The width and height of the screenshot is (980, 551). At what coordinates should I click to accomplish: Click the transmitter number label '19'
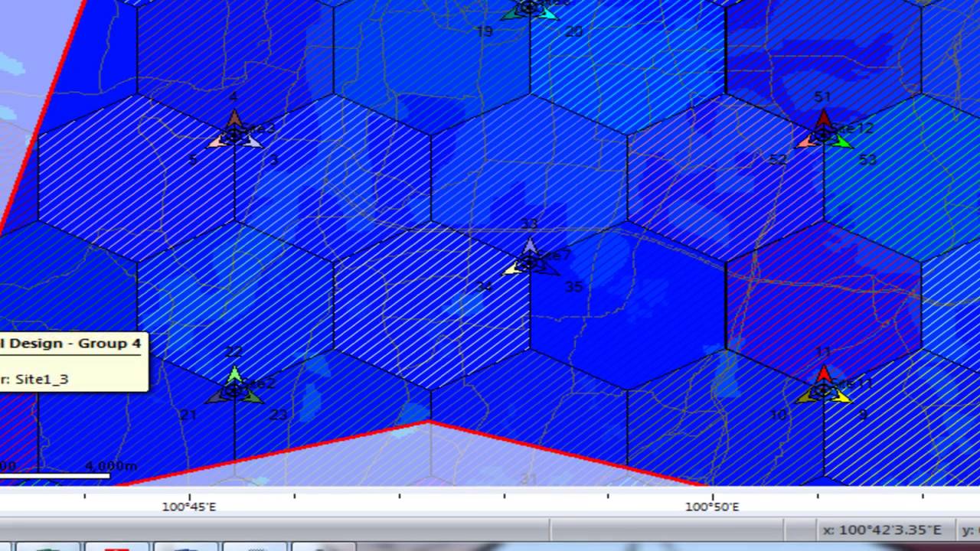coord(484,32)
